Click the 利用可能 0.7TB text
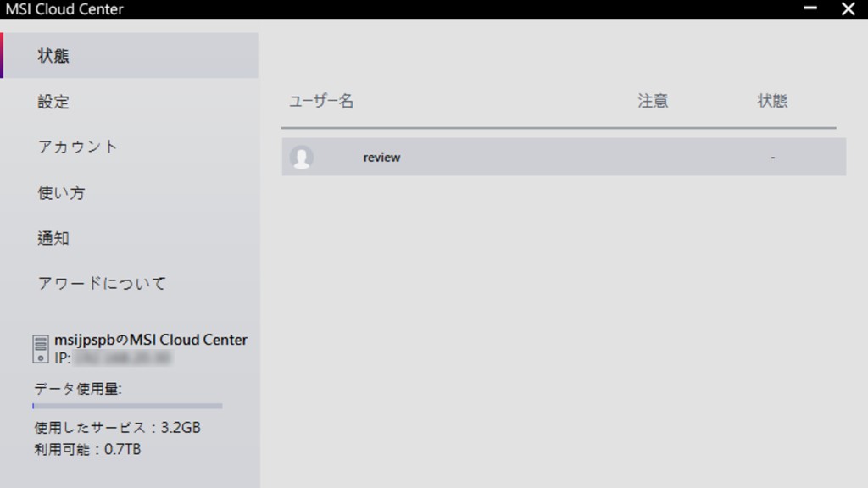This screenshot has height=488, width=868. tap(87, 449)
